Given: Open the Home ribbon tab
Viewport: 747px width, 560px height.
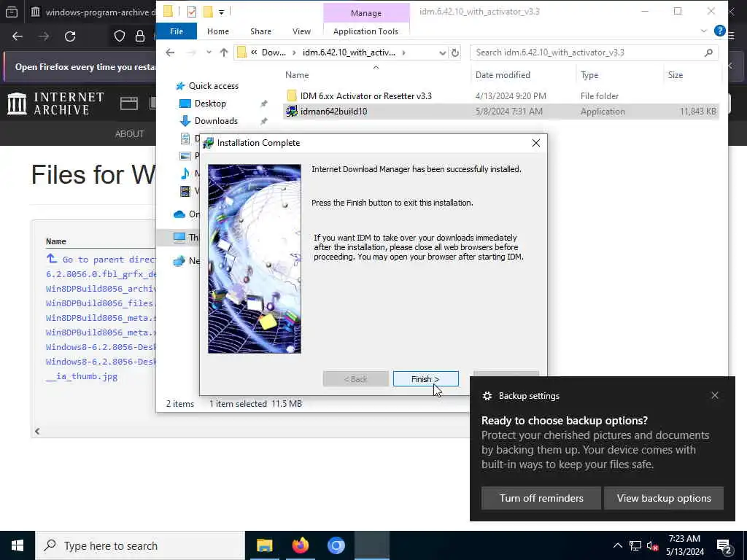Looking at the screenshot, I should (218, 31).
